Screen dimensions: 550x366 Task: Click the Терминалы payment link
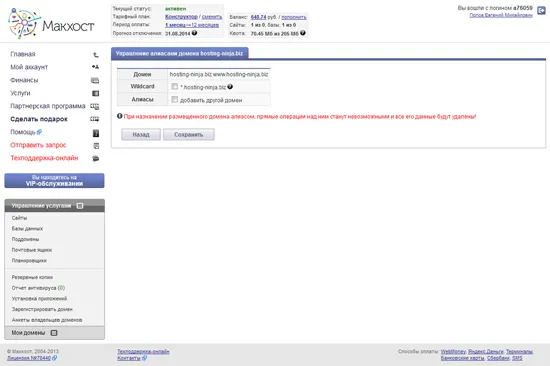click(x=519, y=351)
